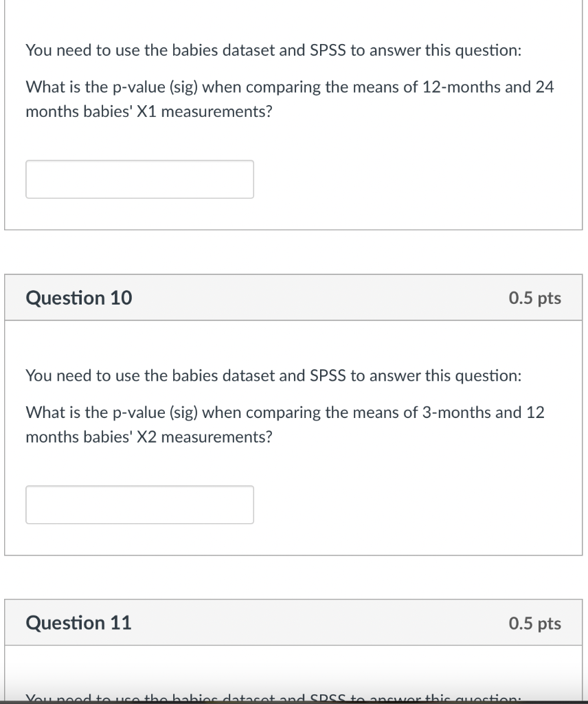
Task: Click the 0.5 pts label beside Question 10
Action: tap(534, 298)
